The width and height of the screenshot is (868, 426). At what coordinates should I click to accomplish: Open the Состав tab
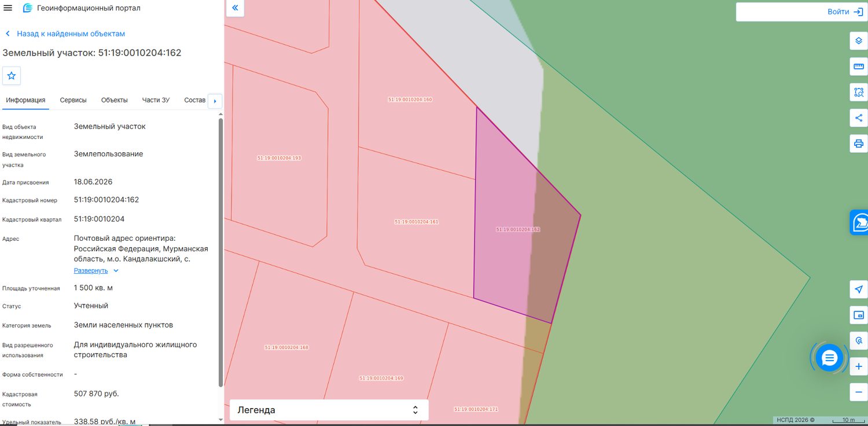[x=195, y=100]
